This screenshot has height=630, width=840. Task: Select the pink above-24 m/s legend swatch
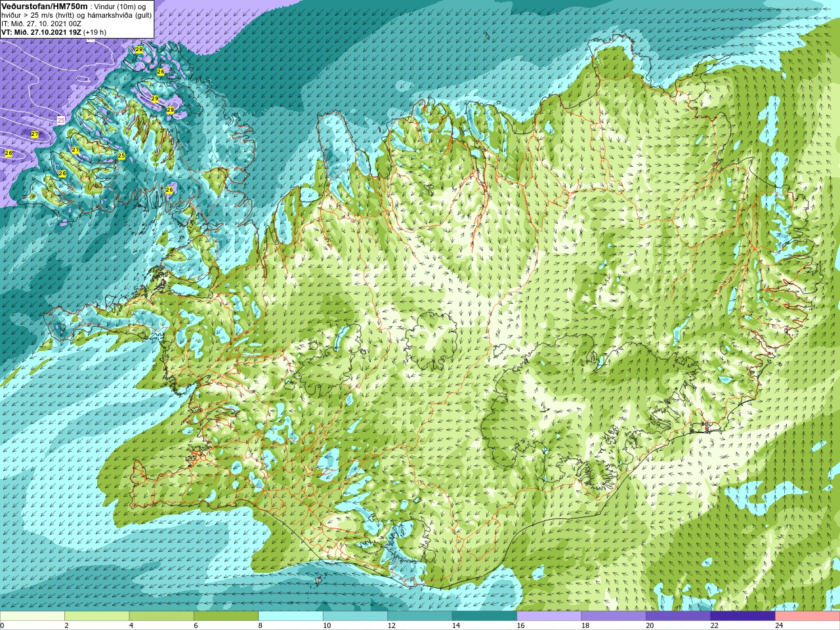[x=808, y=616]
